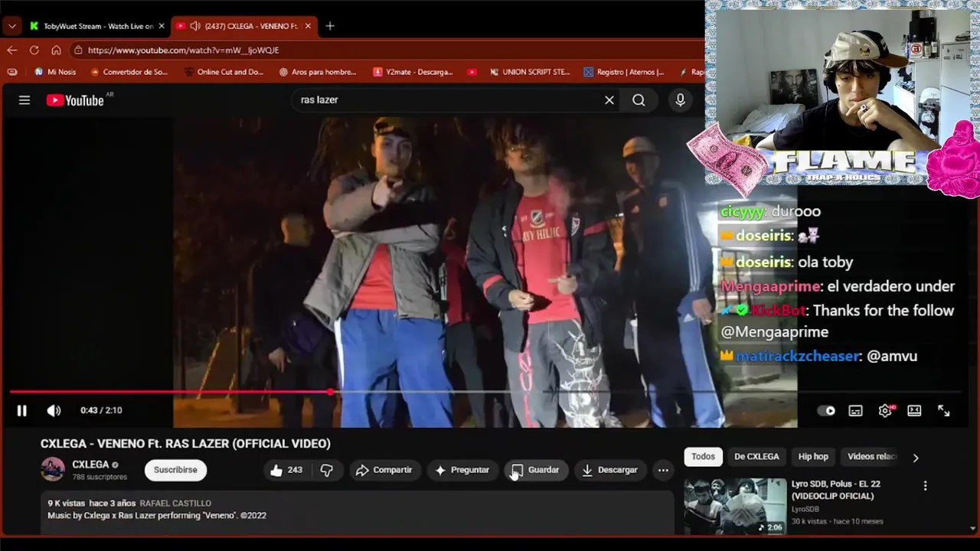980x551 pixels.
Task: Like the video showing 243 likes
Action: point(286,470)
